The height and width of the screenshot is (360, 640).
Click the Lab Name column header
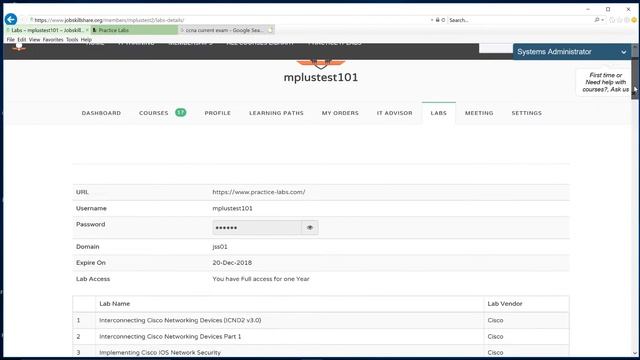[114, 304]
